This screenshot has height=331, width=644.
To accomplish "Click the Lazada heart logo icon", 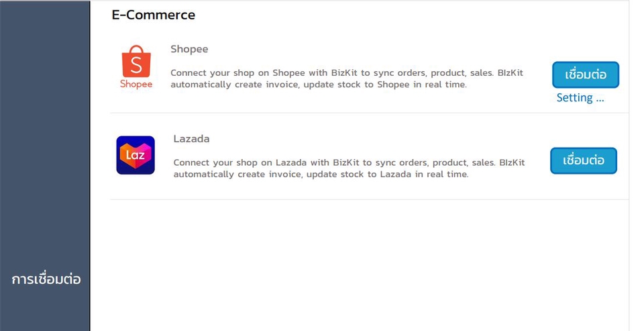I will click(136, 155).
